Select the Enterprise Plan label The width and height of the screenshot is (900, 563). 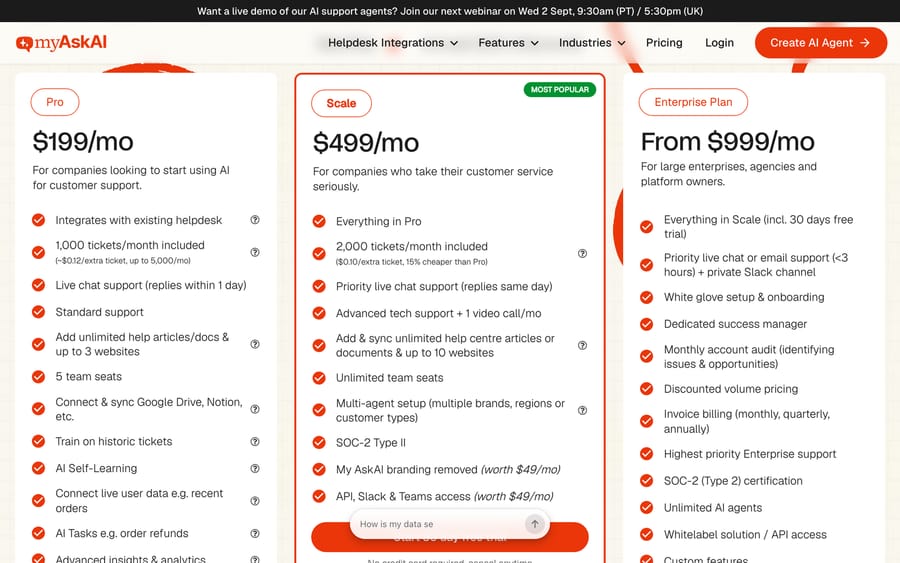(693, 102)
